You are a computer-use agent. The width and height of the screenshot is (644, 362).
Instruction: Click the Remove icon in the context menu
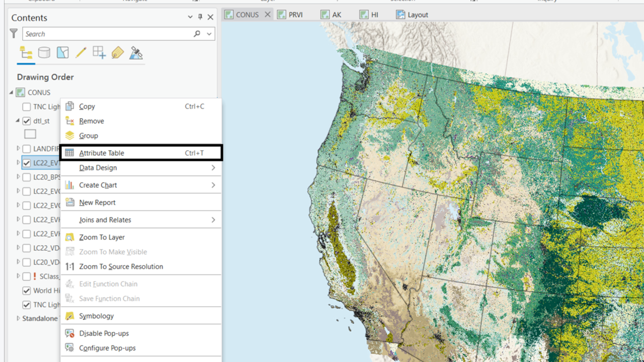(x=71, y=121)
